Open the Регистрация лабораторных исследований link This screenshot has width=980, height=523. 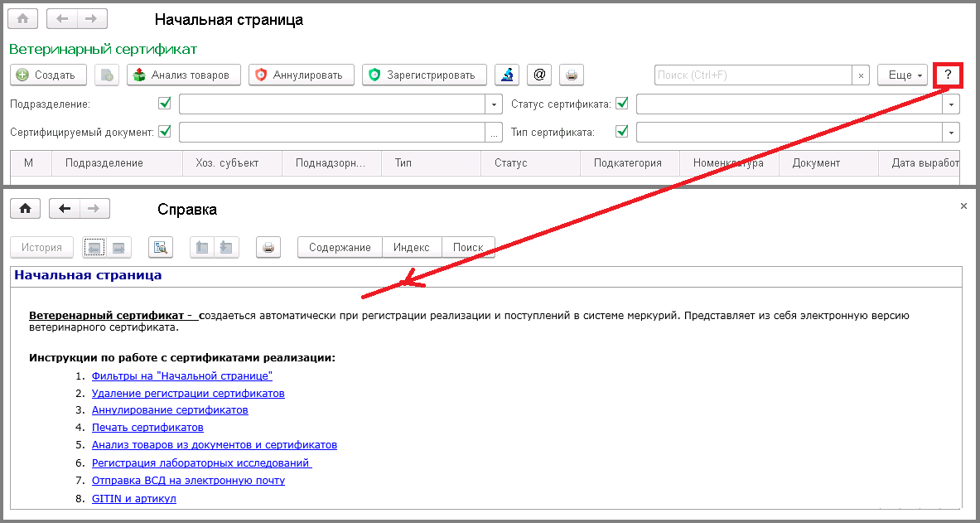[202, 463]
